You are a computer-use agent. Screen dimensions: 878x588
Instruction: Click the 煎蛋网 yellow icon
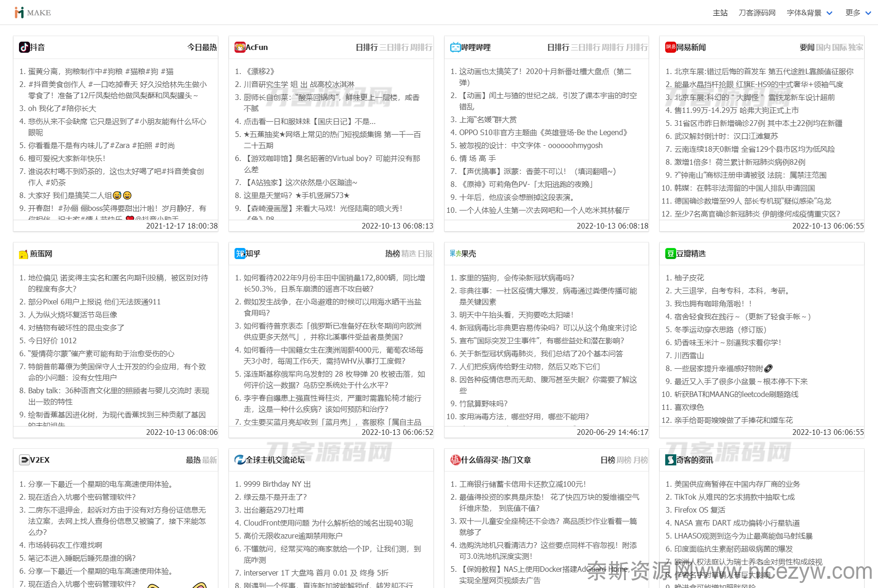click(24, 254)
